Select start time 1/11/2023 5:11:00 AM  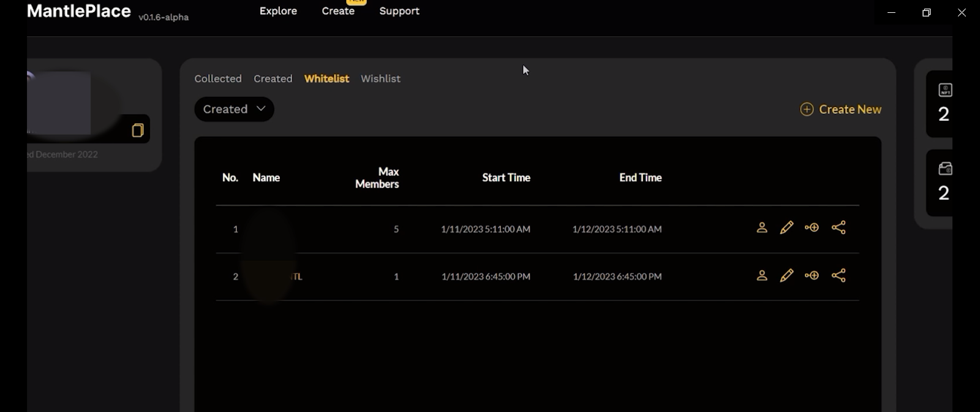pos(486,229)
